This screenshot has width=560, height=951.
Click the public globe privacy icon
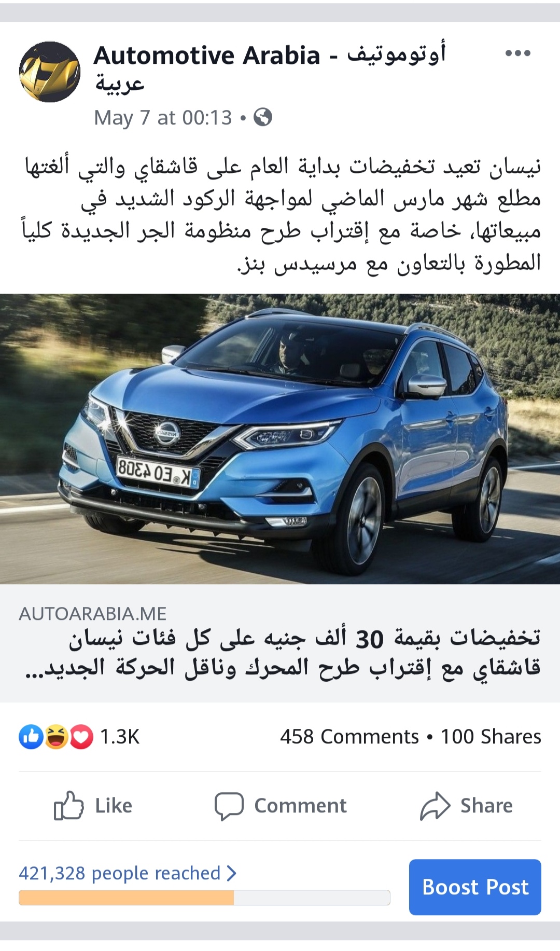pyautogui.click(x=263, y=117)
